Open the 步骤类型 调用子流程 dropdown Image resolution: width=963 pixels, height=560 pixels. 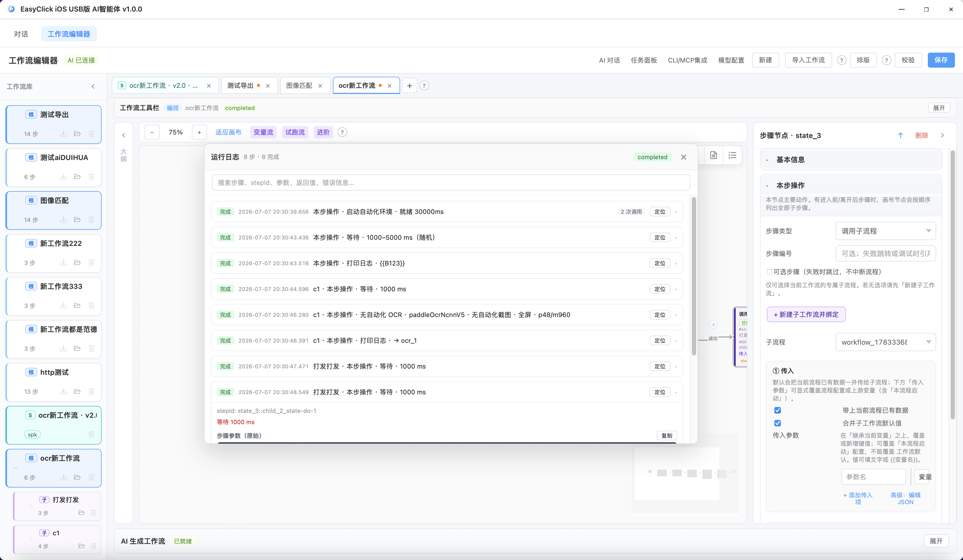(x=885, y=231)
